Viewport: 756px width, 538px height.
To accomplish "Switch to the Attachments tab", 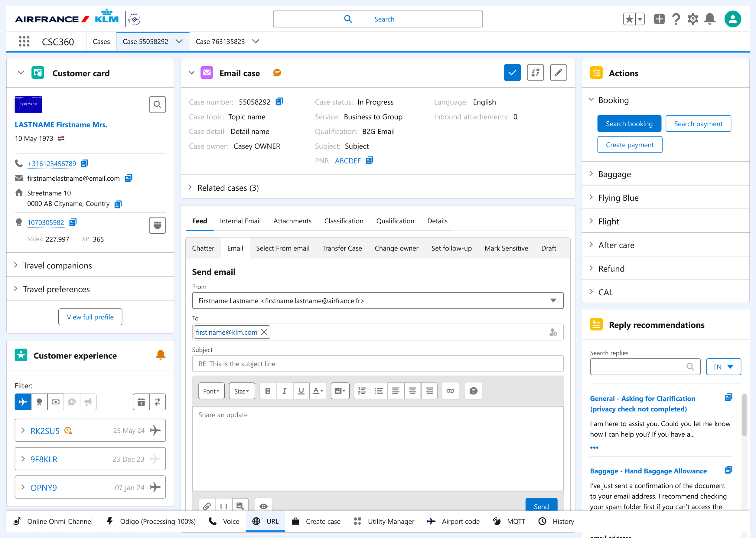I will point(292,221).
